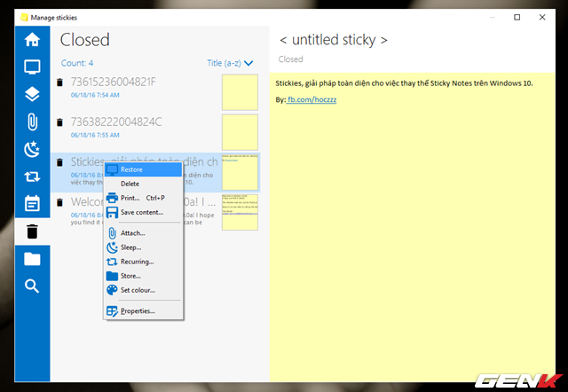Choose Store... from the context menu
The width and height of the screenshot is (568, 392).
pos(144,276)
